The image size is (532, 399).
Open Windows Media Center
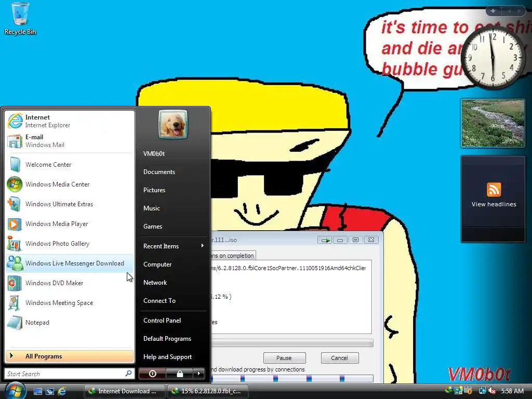coord(70,184)
